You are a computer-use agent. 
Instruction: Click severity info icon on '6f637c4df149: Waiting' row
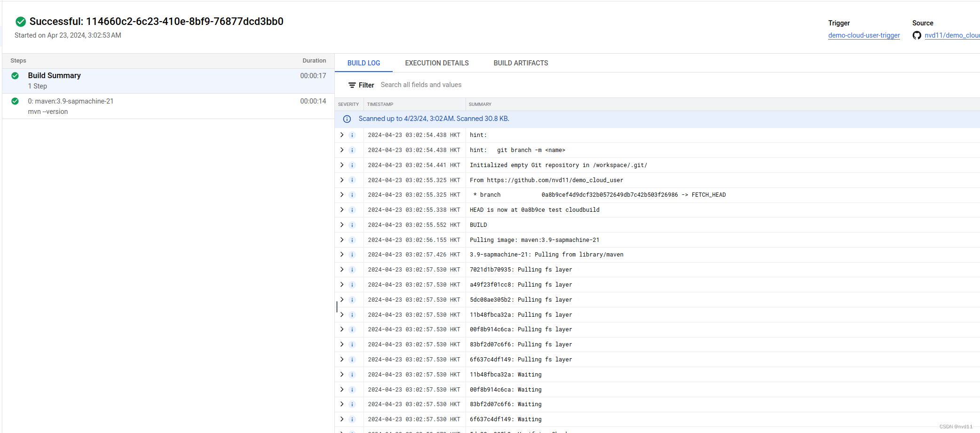(x=352, y=419)
